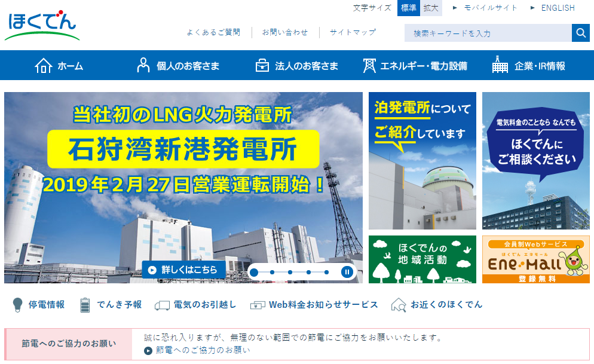
Task: Click the arrow icon before 節電へのご協力のお願い link
Action: [148, 351]
